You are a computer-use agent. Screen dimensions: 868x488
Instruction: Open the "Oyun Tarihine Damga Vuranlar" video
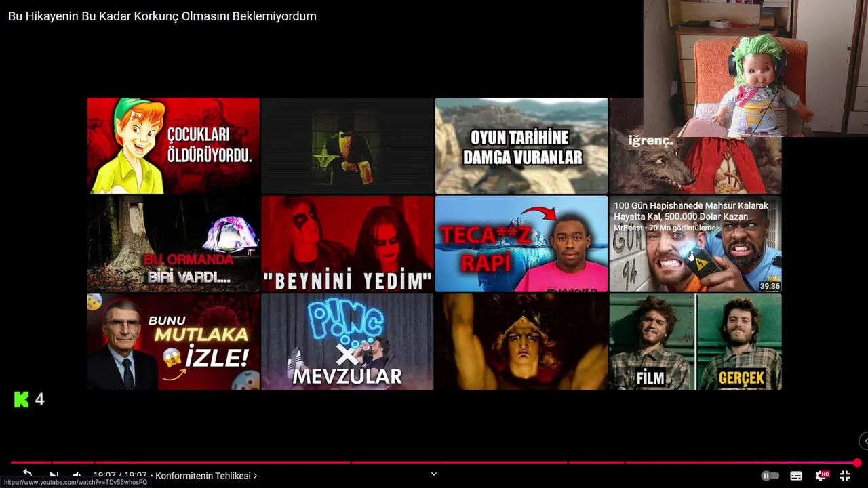521,146
